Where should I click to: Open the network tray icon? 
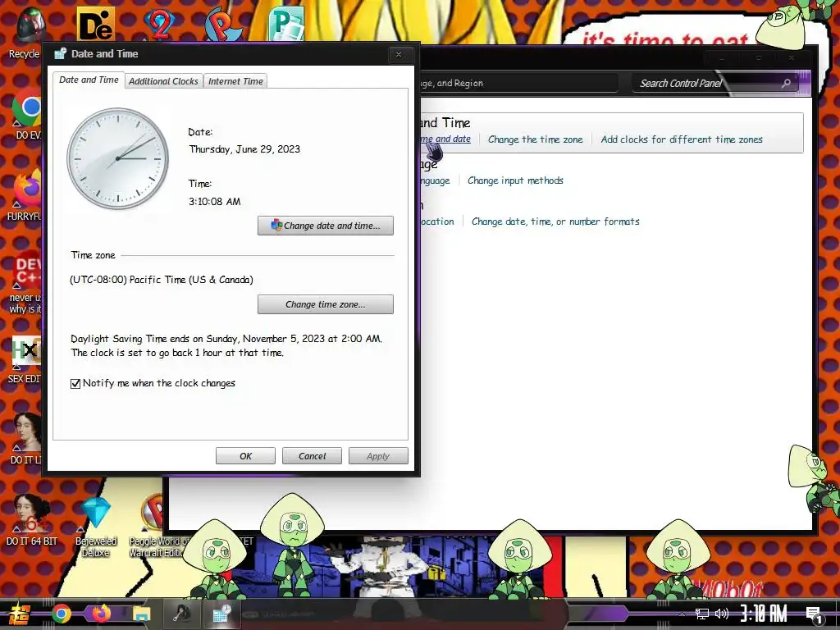pos(701,614)
